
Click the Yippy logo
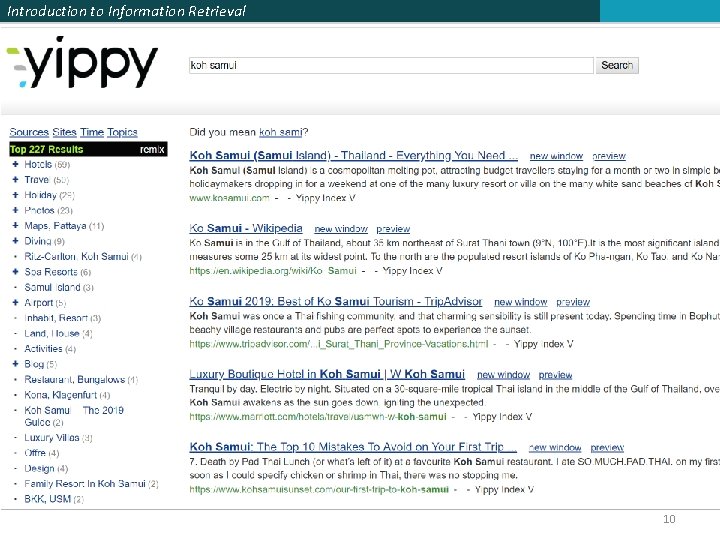click(x=82, y=62)
